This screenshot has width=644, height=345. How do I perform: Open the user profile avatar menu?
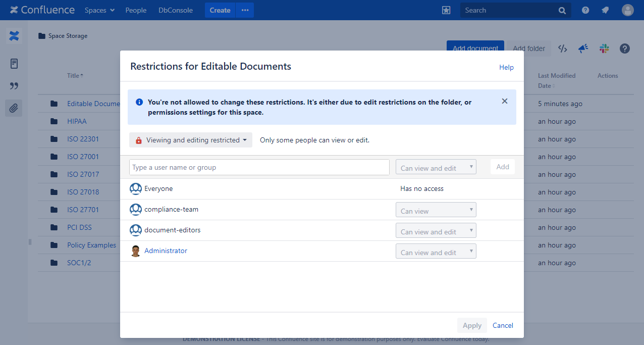coord(628,10)
